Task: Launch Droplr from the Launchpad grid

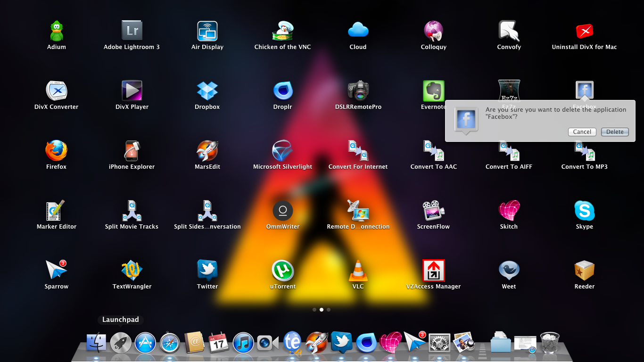Action: click(x=282, y=91)
